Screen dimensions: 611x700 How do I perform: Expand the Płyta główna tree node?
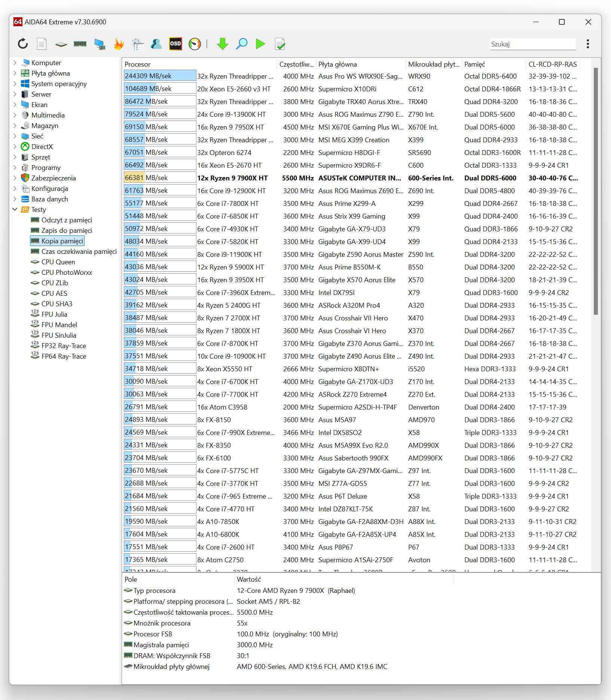(x=15, y=73)
